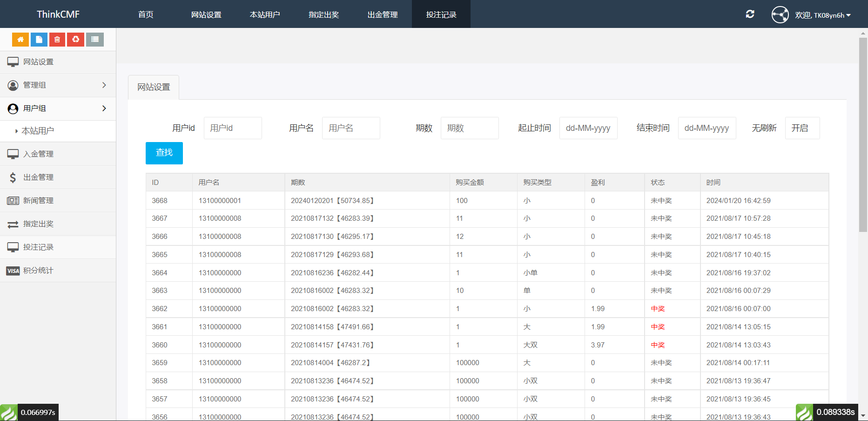The height and width of the screenshot is (421, 868).
Task: Click 未中奖 status in row 3667
Action: click(661, 218)
